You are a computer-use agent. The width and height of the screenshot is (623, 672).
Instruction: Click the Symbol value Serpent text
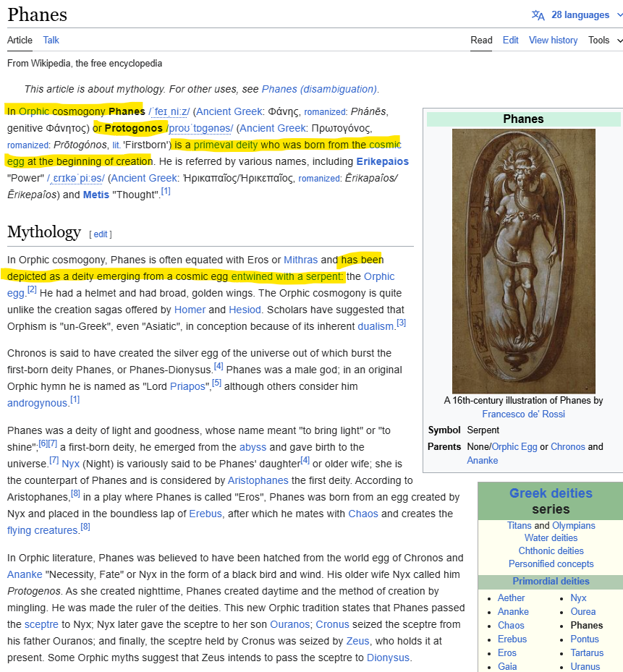[x=483, y=430]
